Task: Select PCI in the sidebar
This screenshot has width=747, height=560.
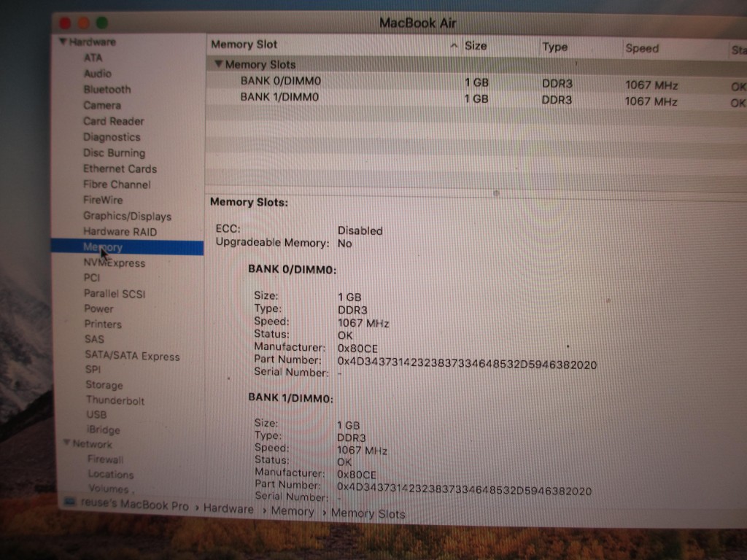Action: pos(92,278)
